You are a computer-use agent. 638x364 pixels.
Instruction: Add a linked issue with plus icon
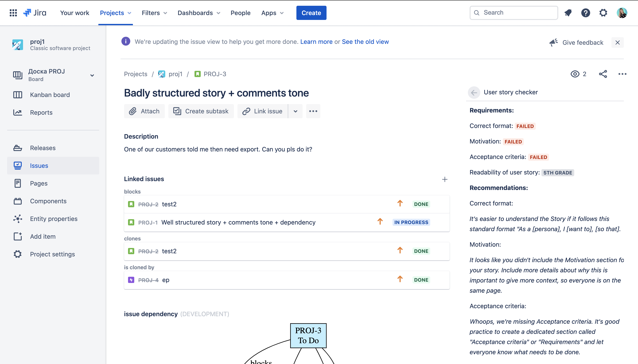[x=444, y=179]
